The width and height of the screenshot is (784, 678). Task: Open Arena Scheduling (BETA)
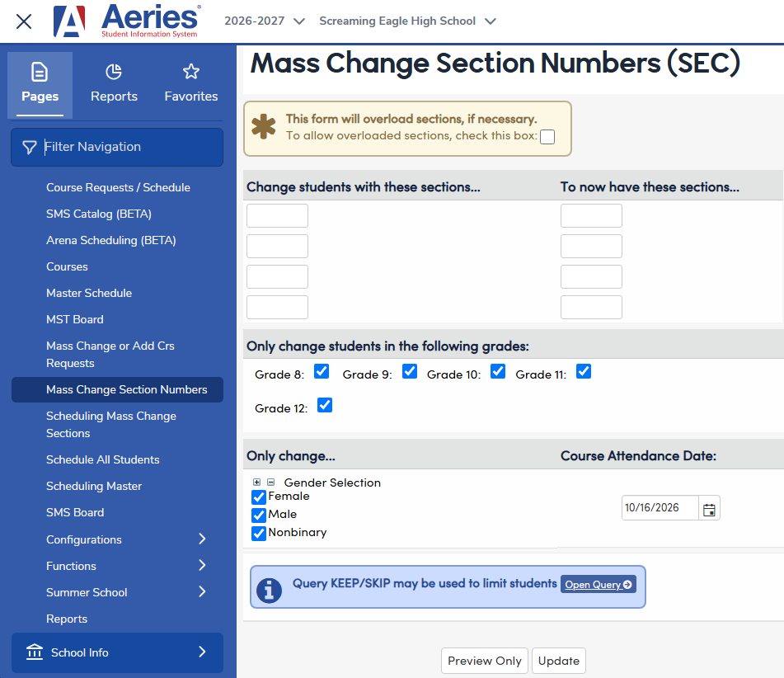pyautogui.click(x=111, y=241)
